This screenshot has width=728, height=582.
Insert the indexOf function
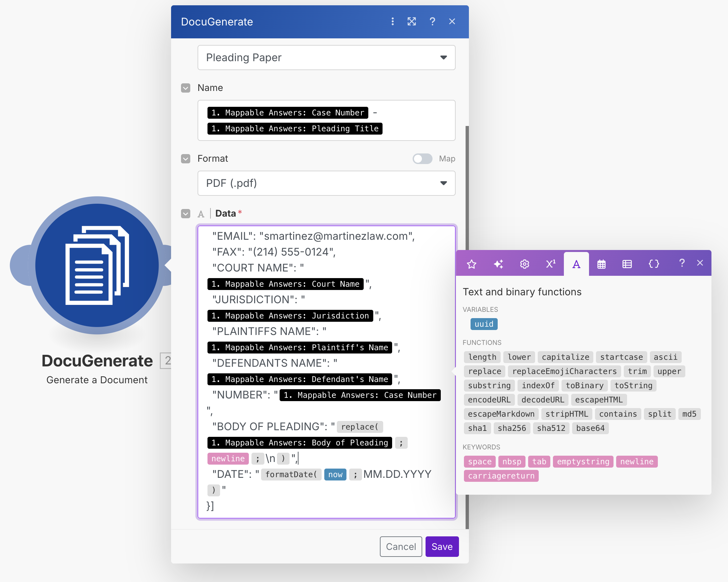[x=538, y=385]
